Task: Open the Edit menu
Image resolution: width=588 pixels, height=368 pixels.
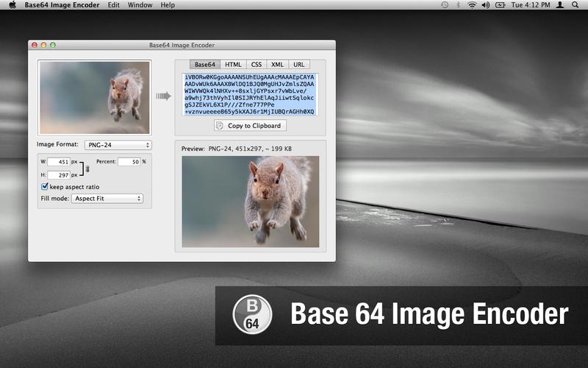Action: pyautogui.click(x=113, y=5)
